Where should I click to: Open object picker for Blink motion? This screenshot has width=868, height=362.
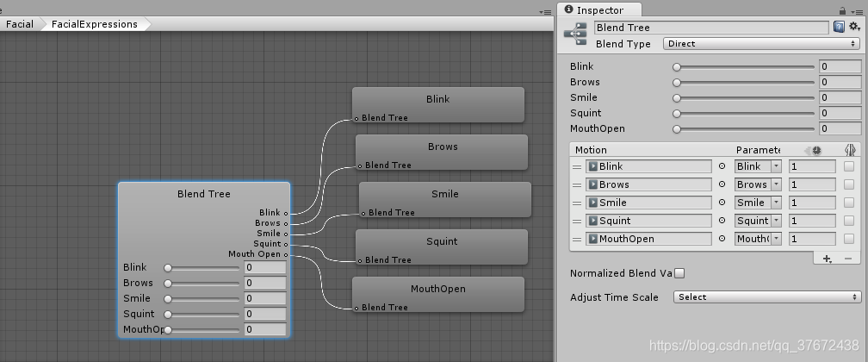[722, 166]
